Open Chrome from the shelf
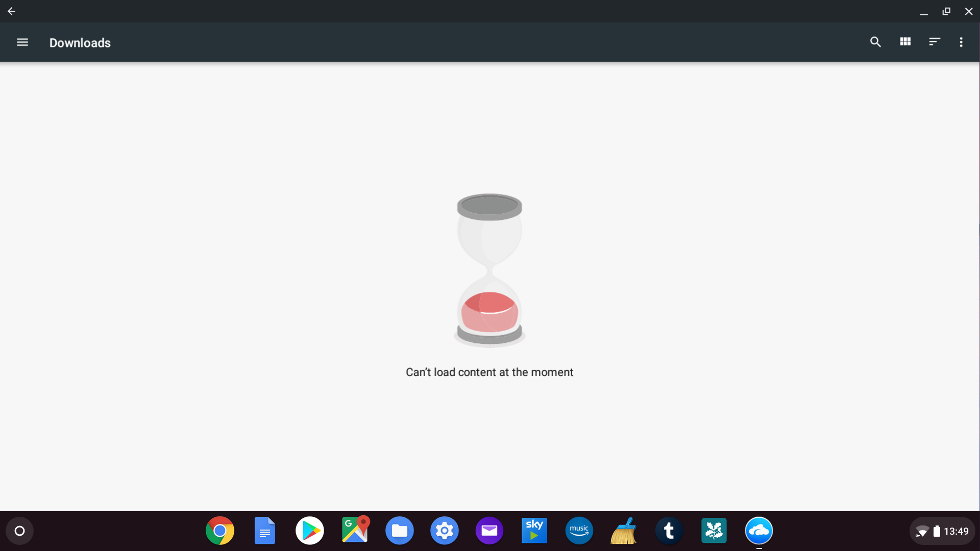Image resolution: width=980 pixels, height=551 pixels. (x=220, y=531)
